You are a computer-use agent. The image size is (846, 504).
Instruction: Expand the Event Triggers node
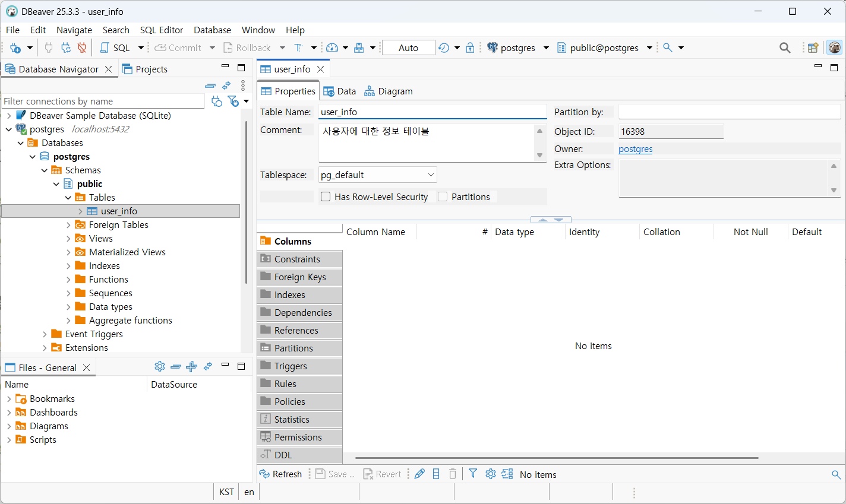(45, 334)
